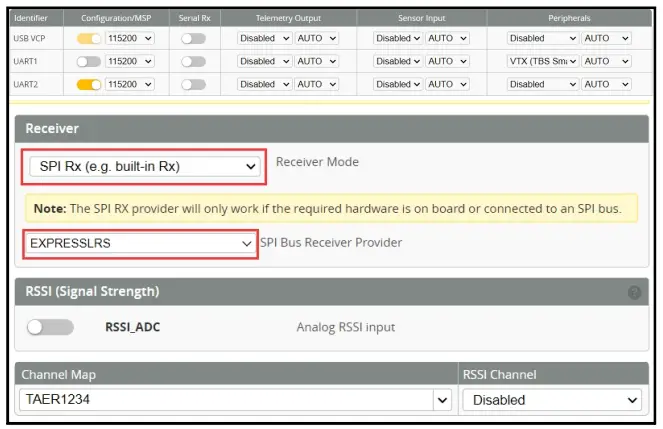Image resolution: width=663 pixels, height=429 pixels.
Task: Enable UART1 Configuration/MSP switch
Action: (x=89, y=61)
